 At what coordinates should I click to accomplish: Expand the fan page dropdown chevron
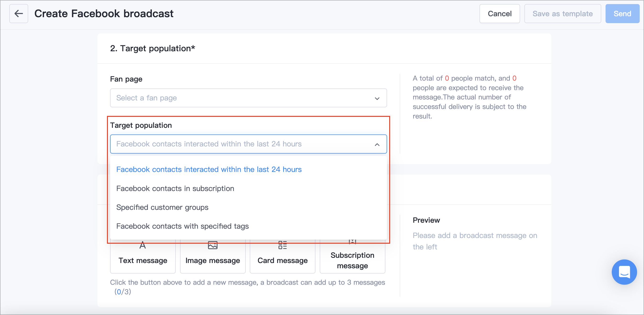click(x=377, y=98)
